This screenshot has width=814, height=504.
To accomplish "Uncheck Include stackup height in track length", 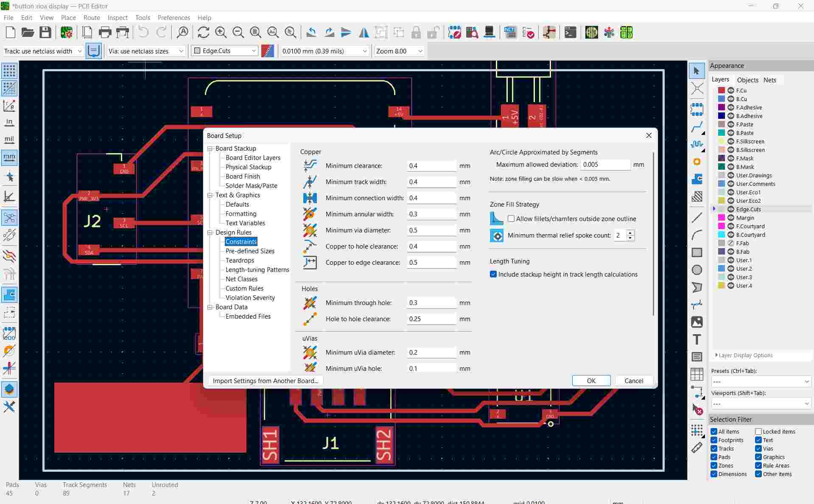I will coord(493,274).
